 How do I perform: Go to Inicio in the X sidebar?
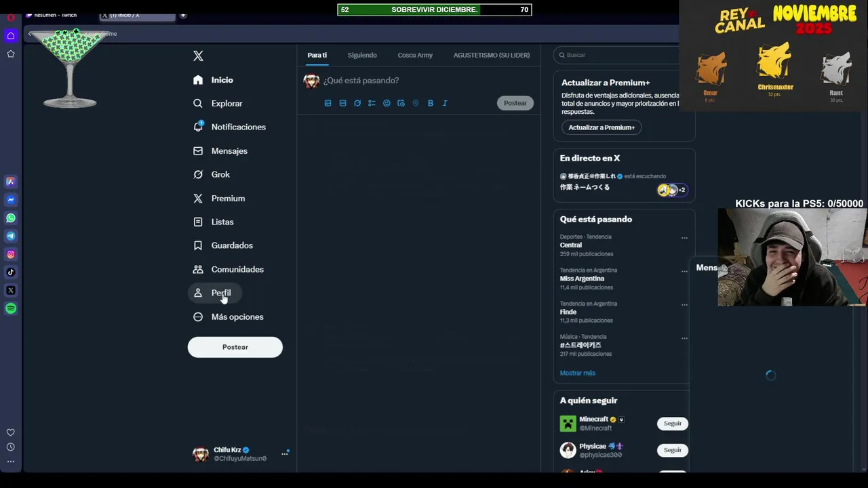213,80
